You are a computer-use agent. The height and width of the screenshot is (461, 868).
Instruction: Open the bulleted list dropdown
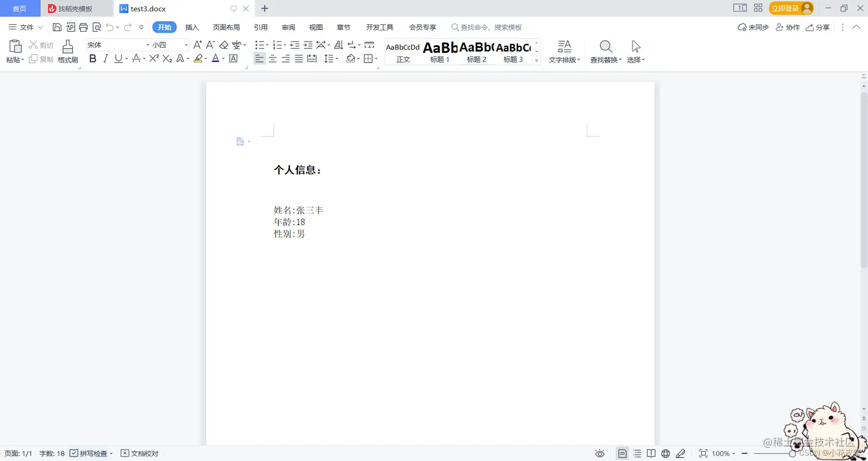pyautogui.click(x=268, y=45)
